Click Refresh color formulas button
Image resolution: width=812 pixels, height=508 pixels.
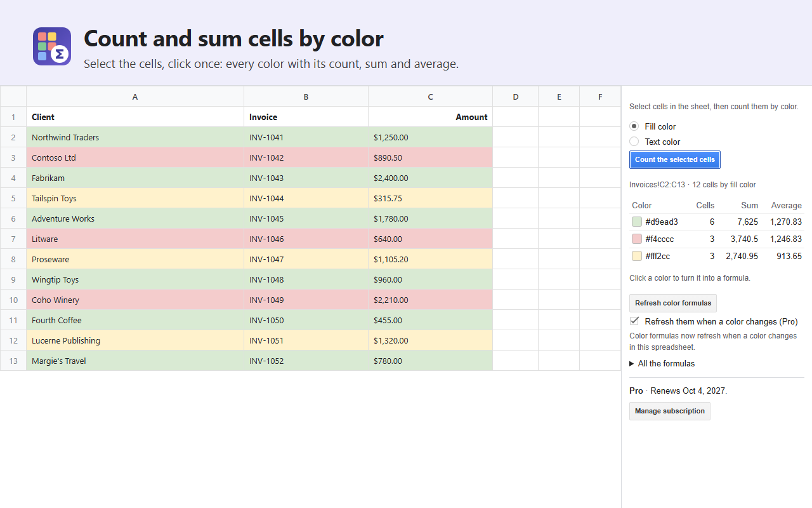(673, 303)
